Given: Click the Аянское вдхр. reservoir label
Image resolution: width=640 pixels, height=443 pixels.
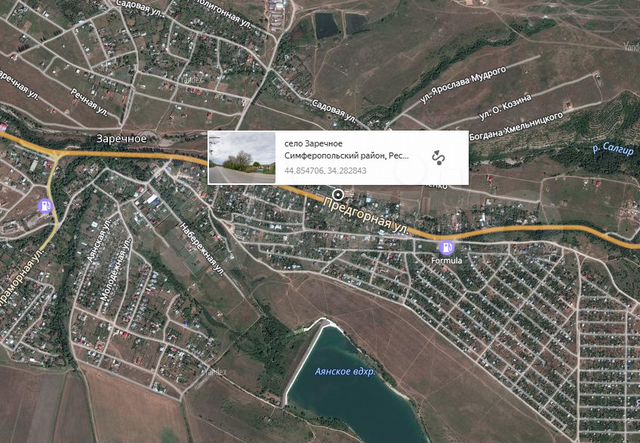Looking at the screenshot, I should click(x=344, y=371).
